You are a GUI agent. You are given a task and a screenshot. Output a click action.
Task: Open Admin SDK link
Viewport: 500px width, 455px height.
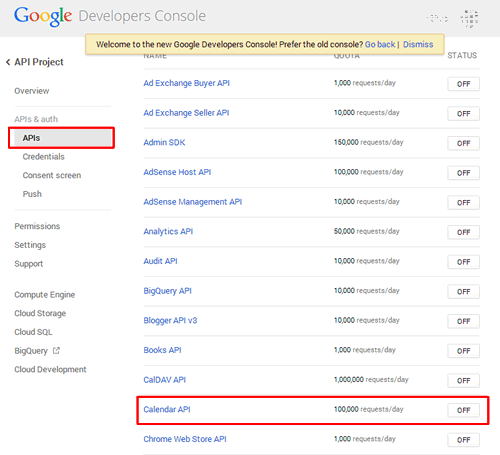[164, 142]
